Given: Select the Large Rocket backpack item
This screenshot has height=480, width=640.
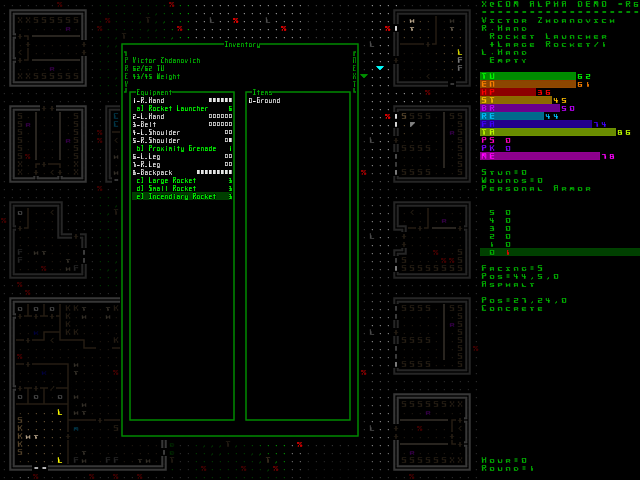Looking at the screenshot, I should tap(182, 180).
